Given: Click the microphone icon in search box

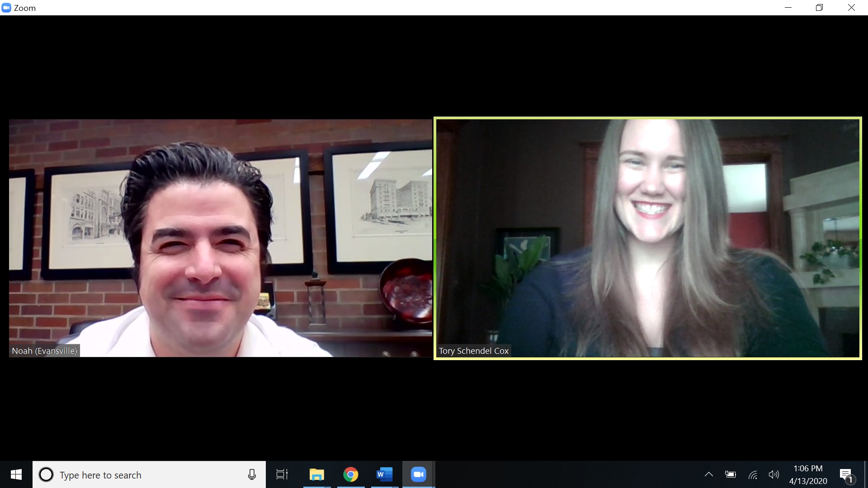Looking at the screenshot, I should (252, 474).
